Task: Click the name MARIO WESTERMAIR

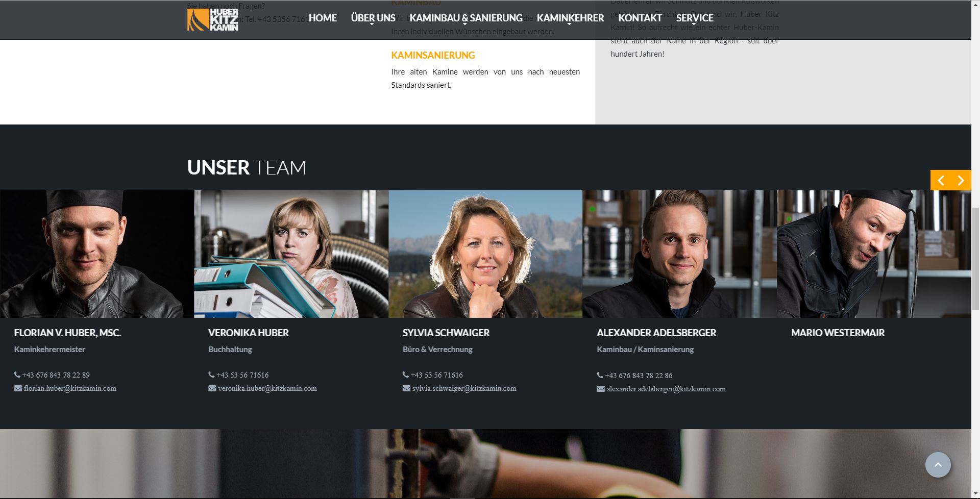Action: (838, 333)
